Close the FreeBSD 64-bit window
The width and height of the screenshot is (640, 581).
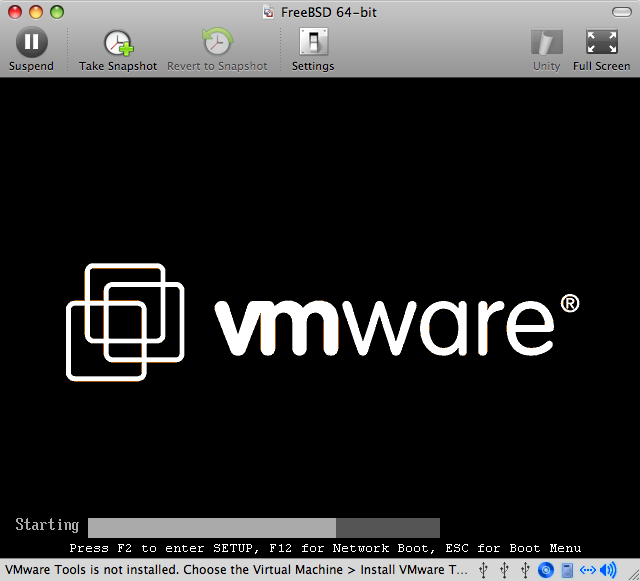(14, 12)
